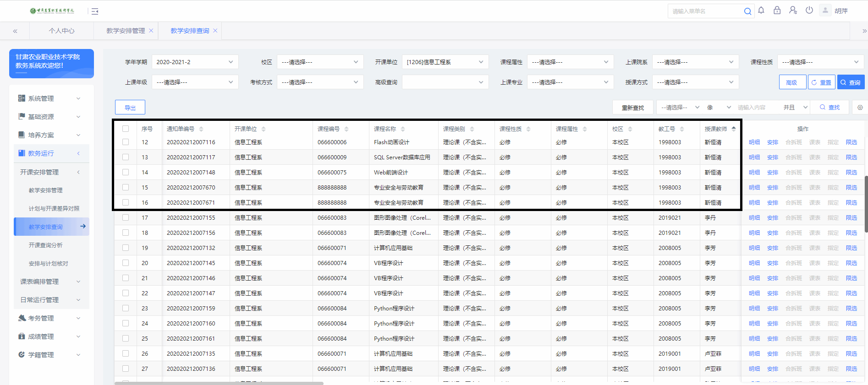Open the 开课单位 dropdown showing 信息工程系
The height and width of the screenshot is (385, 868).
[x=445, y=62]
